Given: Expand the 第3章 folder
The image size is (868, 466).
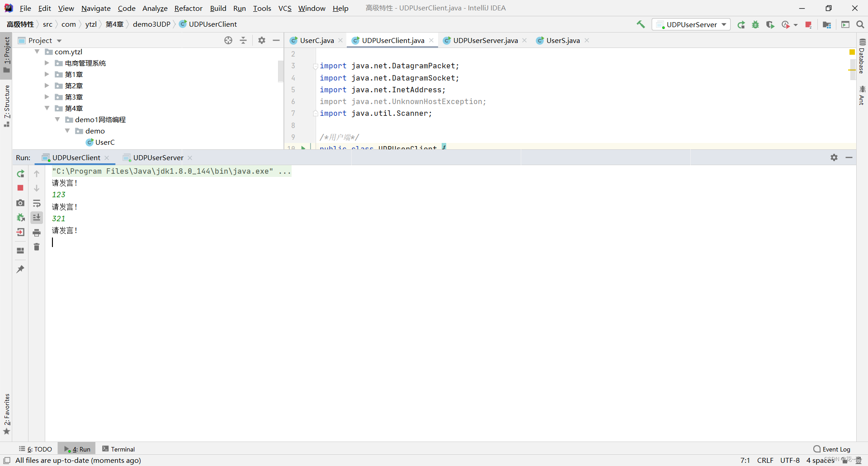Looking at the screenshot, I should [47, 97].
